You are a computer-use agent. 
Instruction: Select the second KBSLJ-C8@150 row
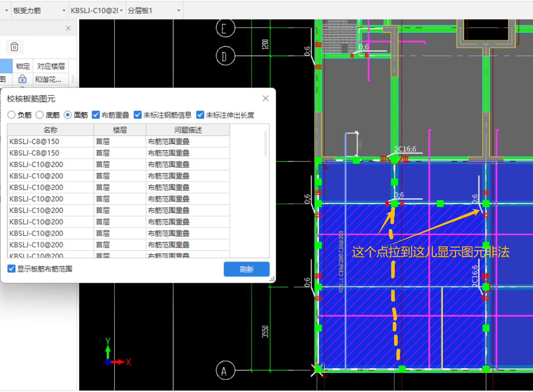pyautogui.click(x=119, y=153)
